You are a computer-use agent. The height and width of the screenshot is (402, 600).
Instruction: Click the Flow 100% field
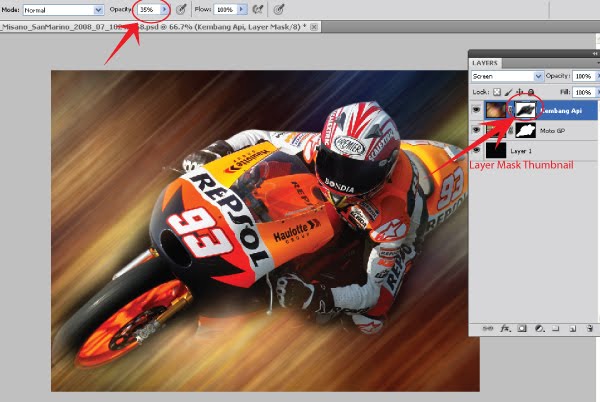(x=226, y=9)
